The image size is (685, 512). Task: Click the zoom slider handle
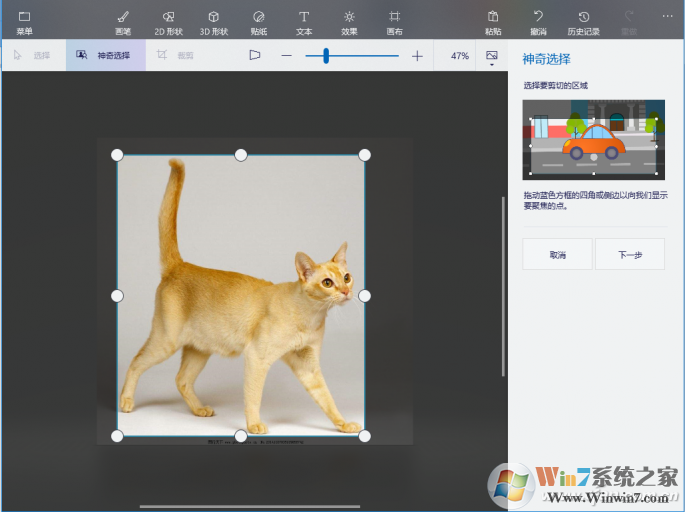pos(326,56)
